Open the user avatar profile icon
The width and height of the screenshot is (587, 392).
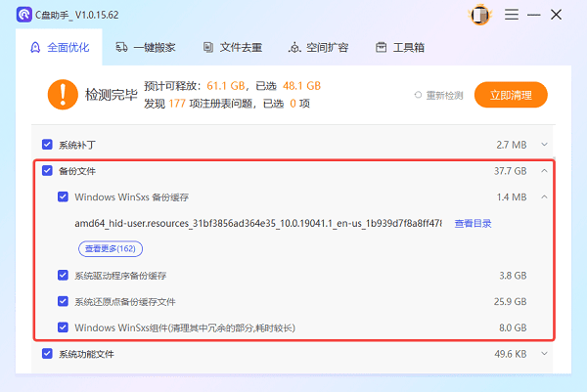[479, 15]
